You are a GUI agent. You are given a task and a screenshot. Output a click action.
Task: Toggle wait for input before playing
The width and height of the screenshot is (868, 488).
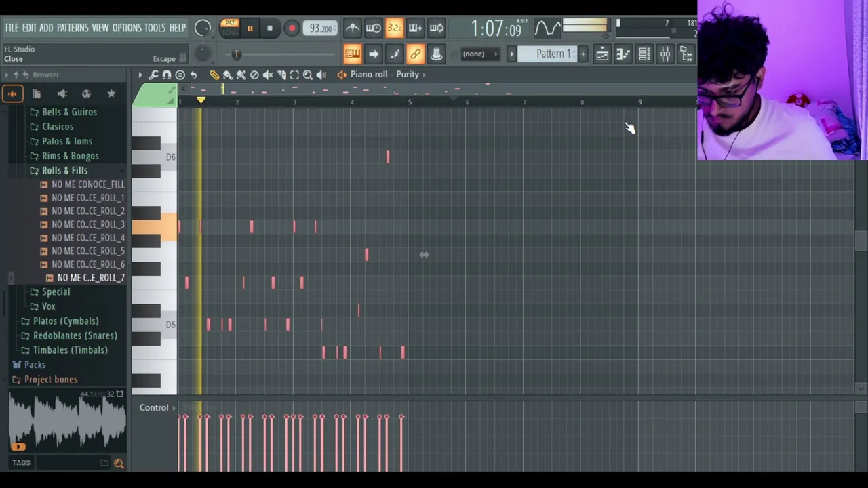pyautogui.click(x=373, y=28)
